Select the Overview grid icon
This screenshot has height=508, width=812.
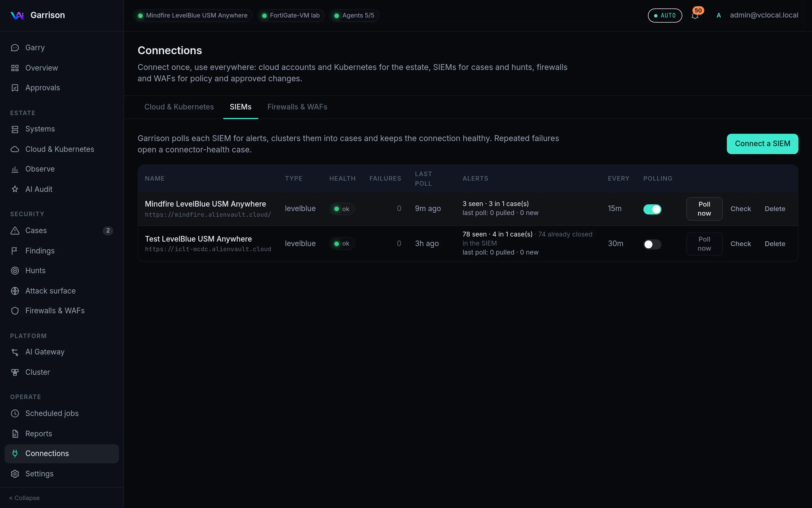[x=15, y=68]
